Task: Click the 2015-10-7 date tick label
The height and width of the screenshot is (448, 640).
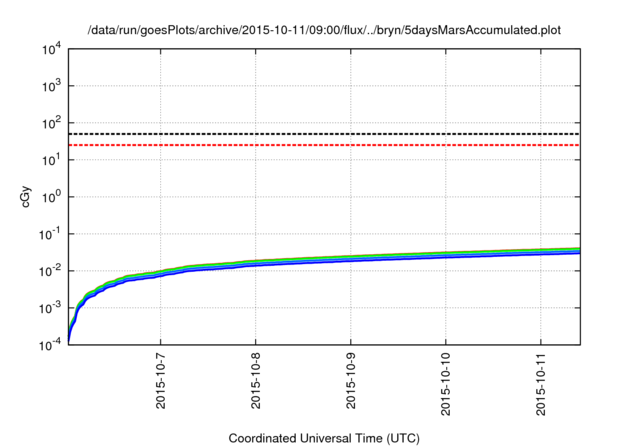Action: click(160, 382)
